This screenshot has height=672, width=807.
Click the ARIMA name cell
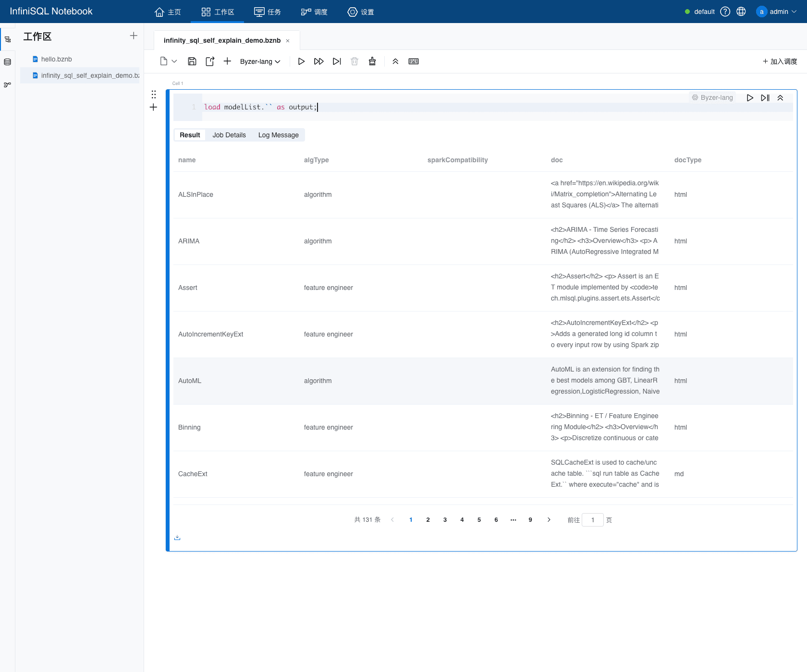click(x=189, y=241)
